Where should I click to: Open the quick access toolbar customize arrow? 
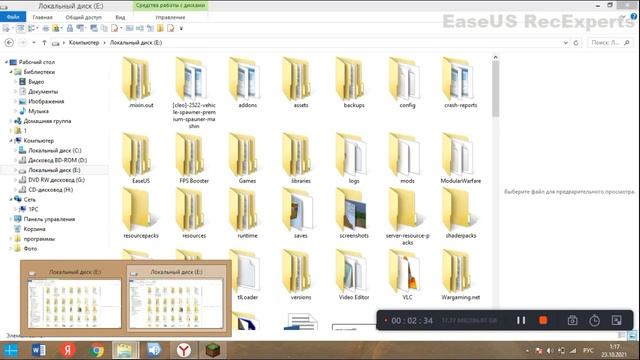pos(181,28)
